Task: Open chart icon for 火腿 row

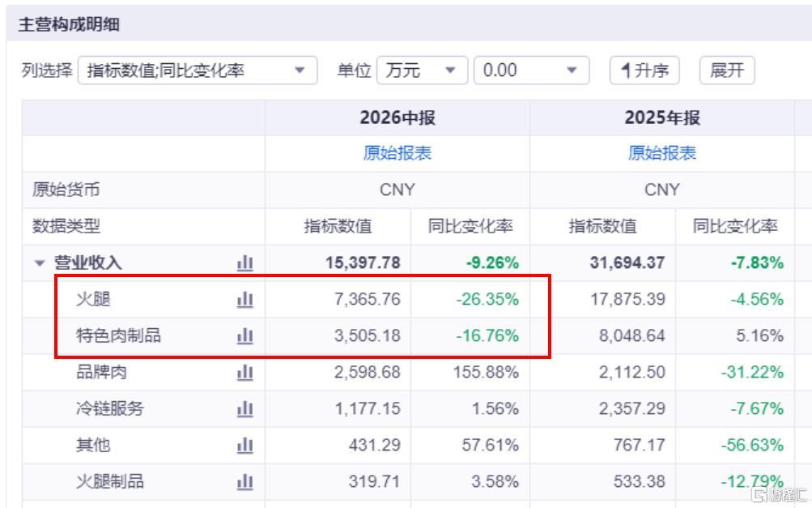Action: [x=245, y=300]
